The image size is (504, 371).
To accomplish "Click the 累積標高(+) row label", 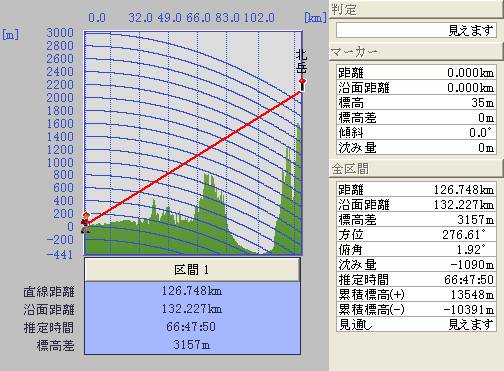I will [x=372, y=294].
